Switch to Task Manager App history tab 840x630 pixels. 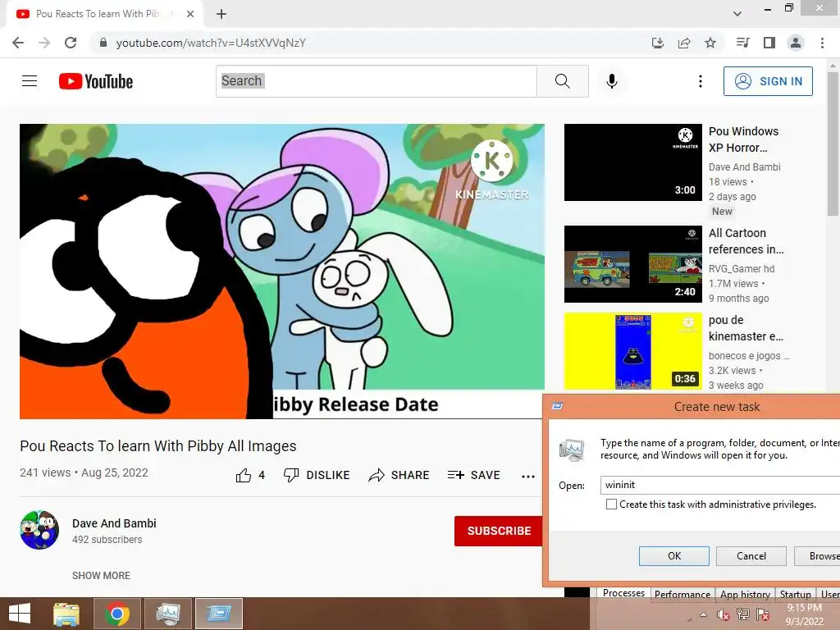(x=745, y=594)
